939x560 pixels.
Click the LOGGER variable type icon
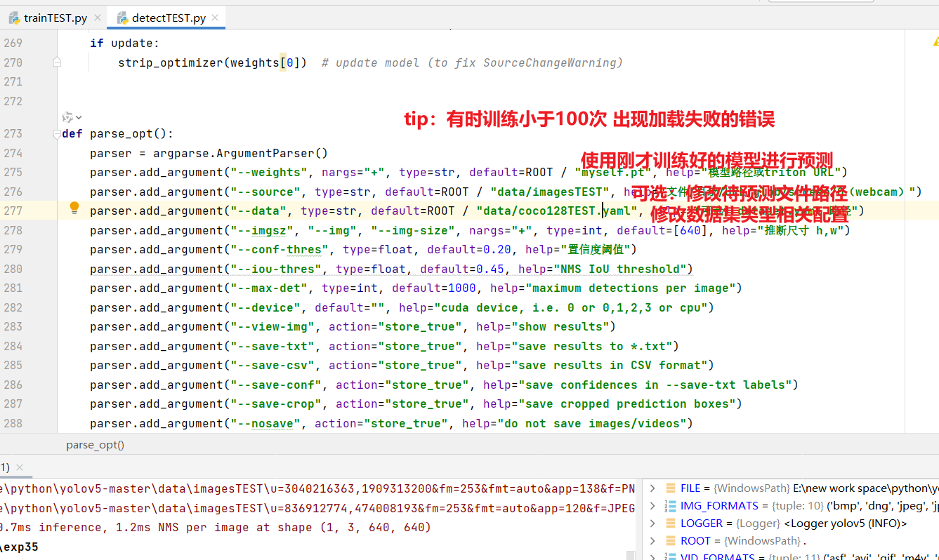tap(671, 523)
